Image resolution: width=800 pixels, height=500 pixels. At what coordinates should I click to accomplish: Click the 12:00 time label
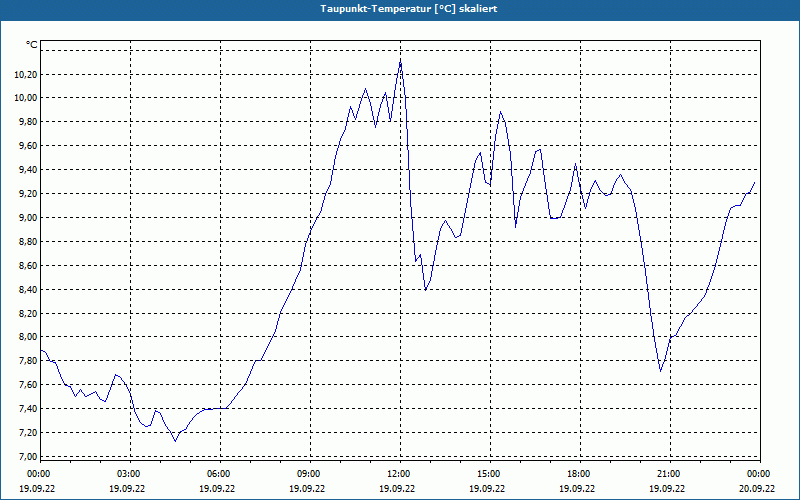(400, 474)
